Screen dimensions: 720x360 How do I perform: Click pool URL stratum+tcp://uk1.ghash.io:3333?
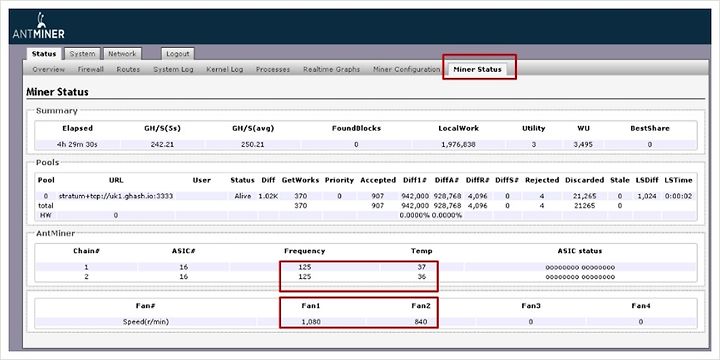[x=116, y=196]
